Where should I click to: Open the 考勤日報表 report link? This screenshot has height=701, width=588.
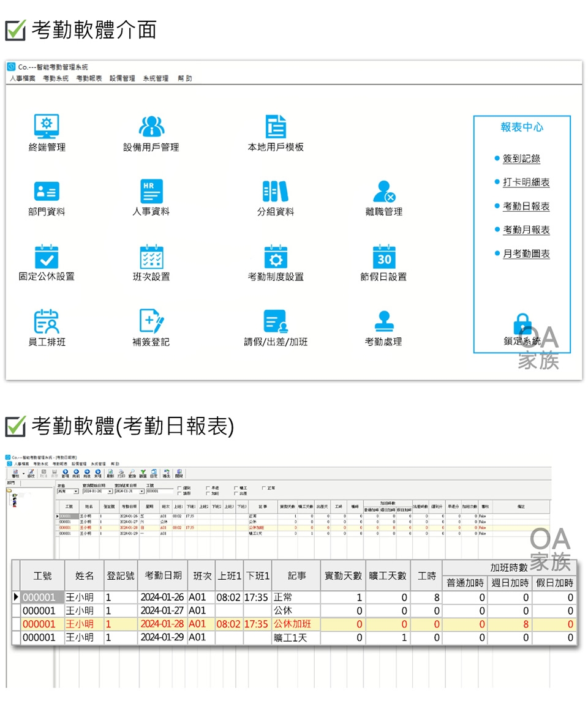point(526,206)
